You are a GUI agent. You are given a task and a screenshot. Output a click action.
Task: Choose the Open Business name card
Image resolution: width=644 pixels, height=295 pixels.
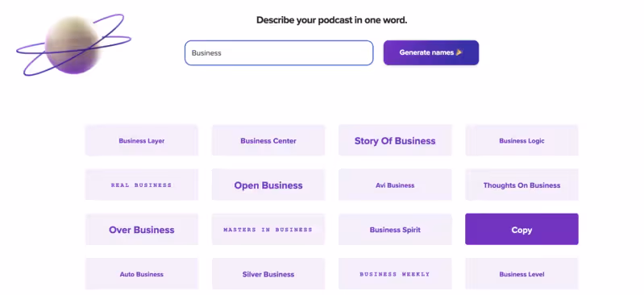point(268,185)
